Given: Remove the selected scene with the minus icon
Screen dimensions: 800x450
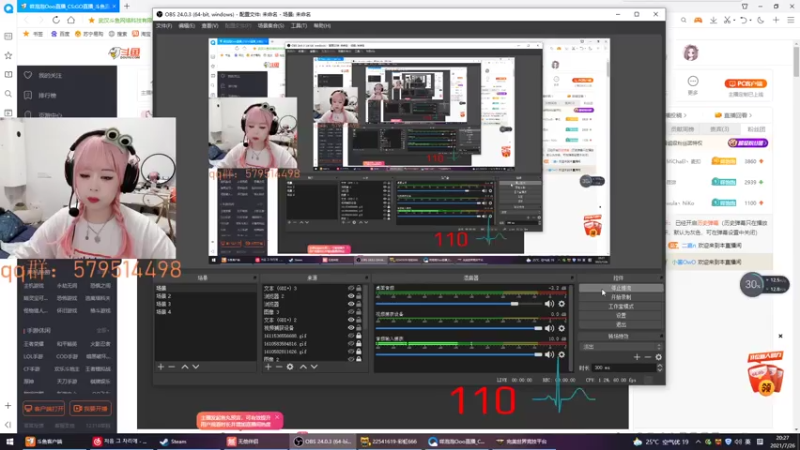Looking at the screenshot, I should [172, 367].
